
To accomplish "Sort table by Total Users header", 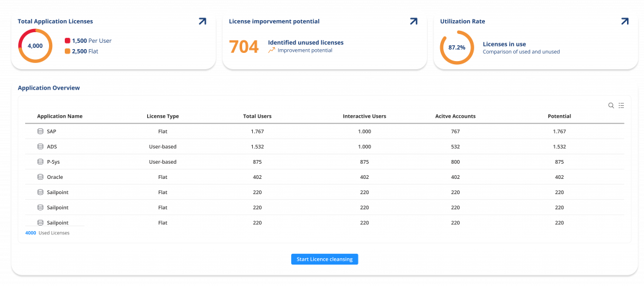I will (x=257, y=117).
